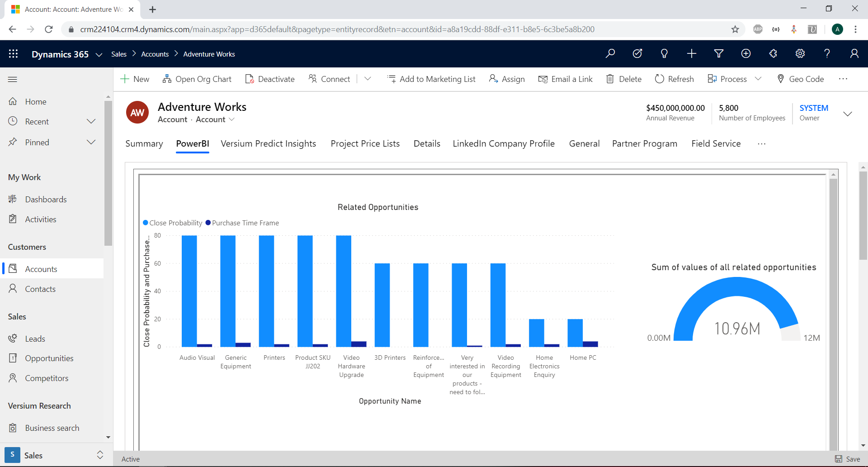Click the New command button

tap(135, 79)
